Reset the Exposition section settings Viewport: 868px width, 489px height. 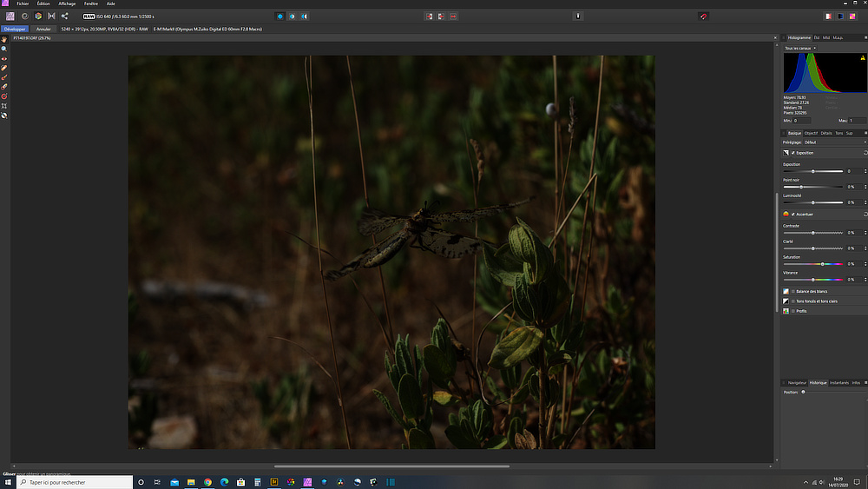[x=865, y=152]
